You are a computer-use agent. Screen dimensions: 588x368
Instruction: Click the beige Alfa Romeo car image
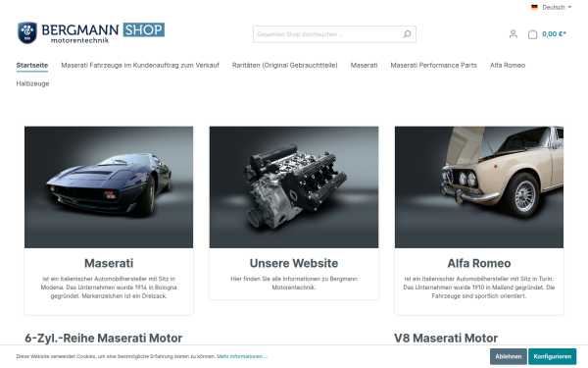(479, 187)
